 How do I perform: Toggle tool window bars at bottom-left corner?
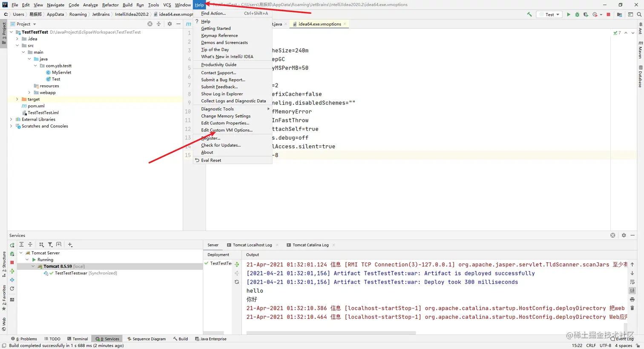pos(4,346)
